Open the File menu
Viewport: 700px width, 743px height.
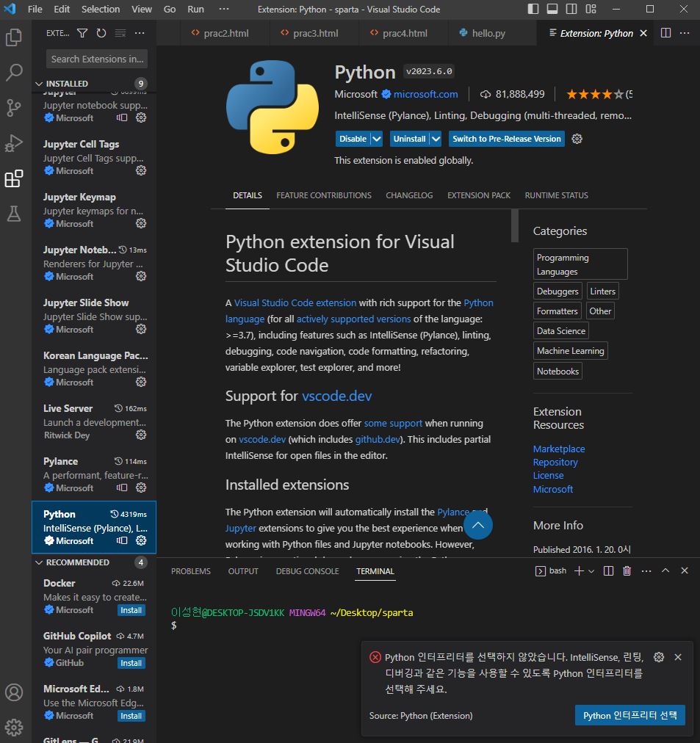click(35, 9)
